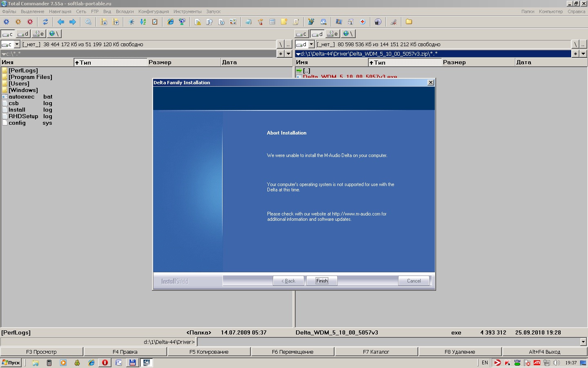Screen dimensions: 588x368
Task: Click the command line input field
Action: (x=388, y=342)
